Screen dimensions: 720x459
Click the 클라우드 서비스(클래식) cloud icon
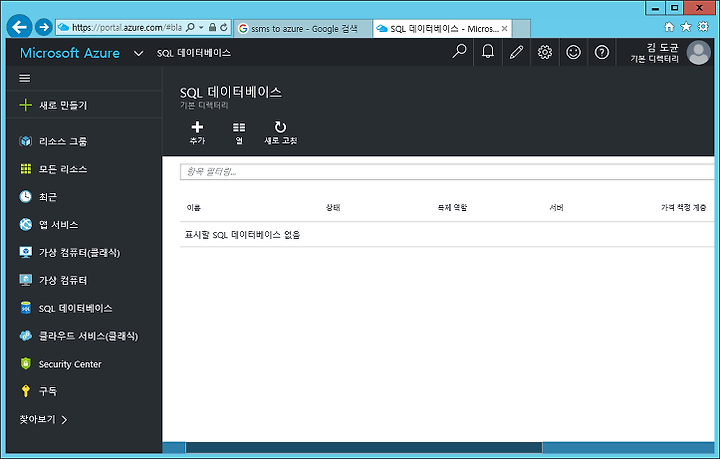point(26,336)
